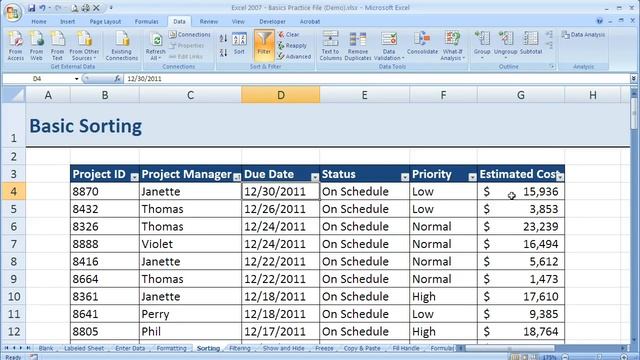Clear the current filter
The image size is (640, 360).
tap(289, 35)
